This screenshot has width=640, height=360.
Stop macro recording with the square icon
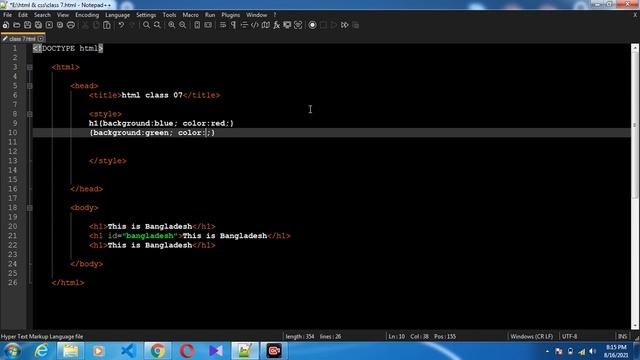[323, 25]
